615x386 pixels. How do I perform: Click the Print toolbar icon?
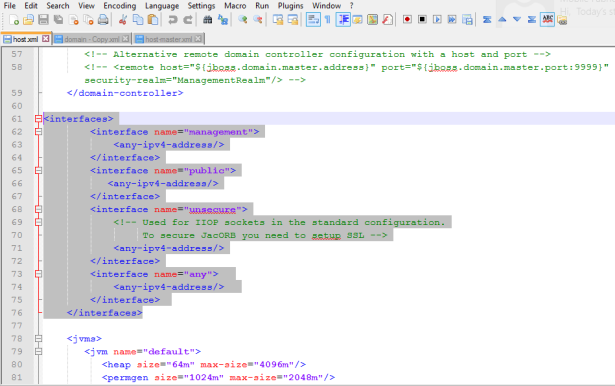[x=103, y=20]
